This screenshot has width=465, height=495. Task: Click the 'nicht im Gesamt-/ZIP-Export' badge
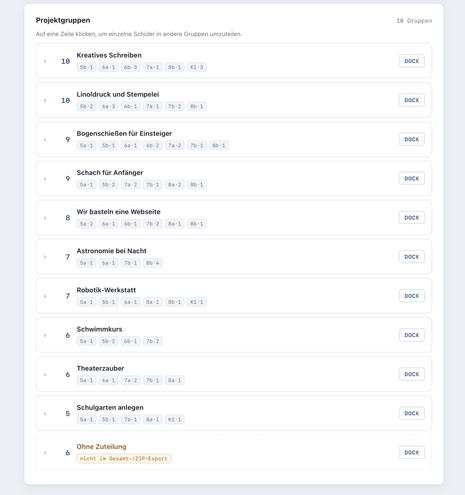click(124, 459)
